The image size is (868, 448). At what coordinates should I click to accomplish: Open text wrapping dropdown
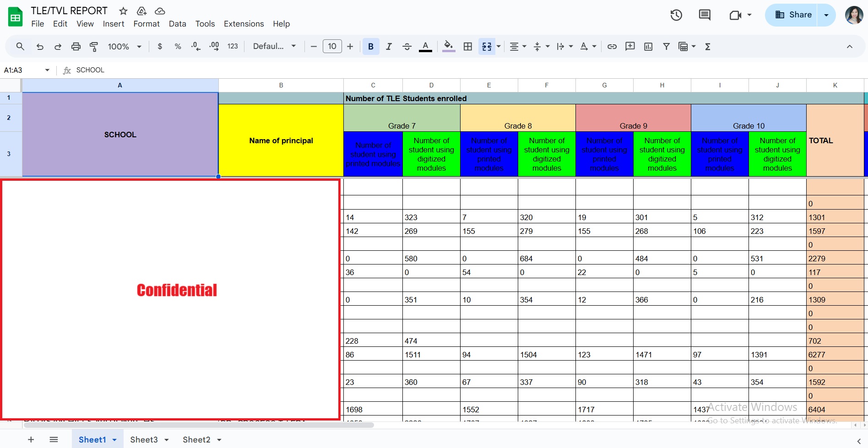coord(564,46)
